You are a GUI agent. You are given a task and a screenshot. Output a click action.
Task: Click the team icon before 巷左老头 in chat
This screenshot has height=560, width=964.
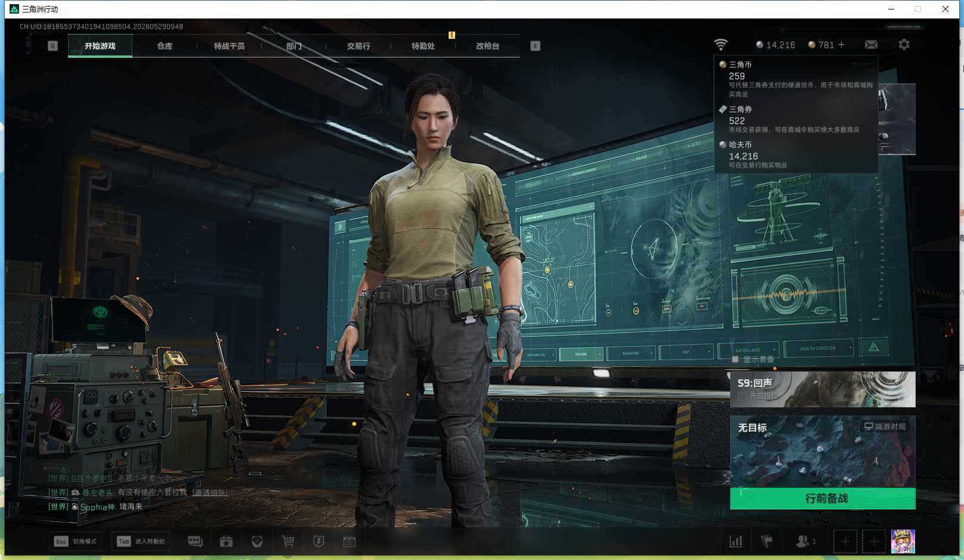(x=75, y=493)
